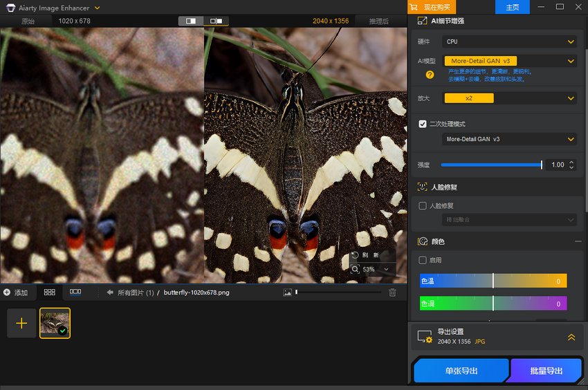Click the 批量导出 batch export button
The width and height of the screenshot is (588, 390).
[546, 371]
